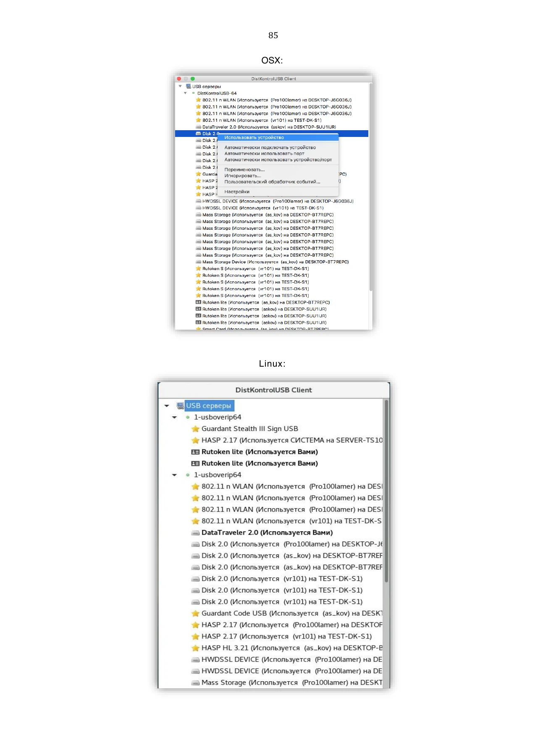Collapse the first 1-usboverip64 server node

pos(174,417)
